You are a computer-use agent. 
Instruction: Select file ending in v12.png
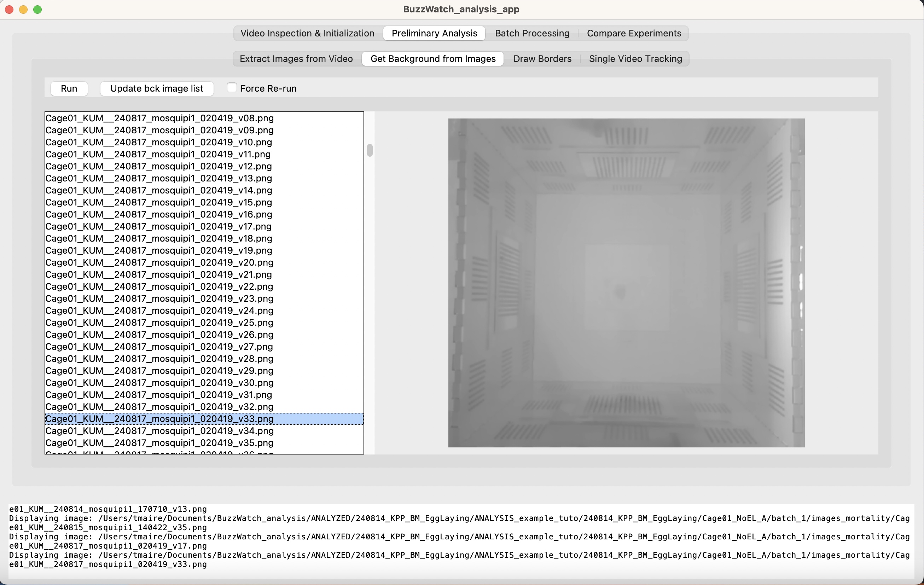pos(204,166)
